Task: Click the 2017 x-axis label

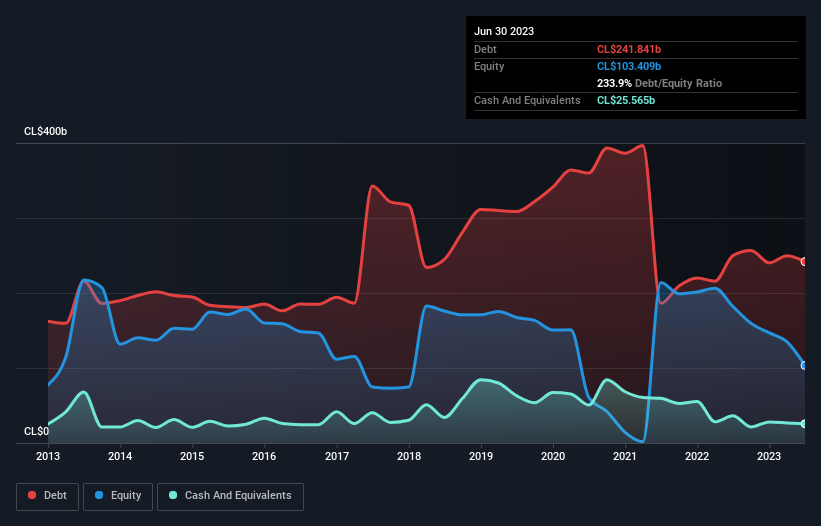Action: tap(337, 456)
